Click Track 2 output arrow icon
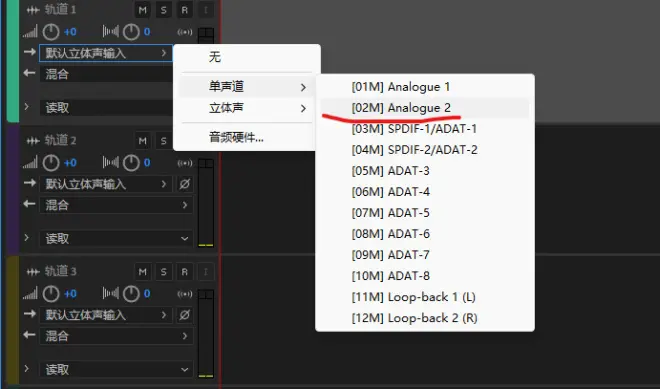The image size is (660, 389). click(x=29, y=204)
